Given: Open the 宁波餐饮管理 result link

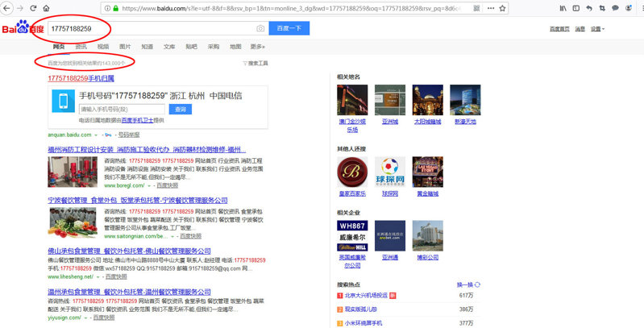Looking at the screenshot, I should pyautogui.click(x=138, y=201).
